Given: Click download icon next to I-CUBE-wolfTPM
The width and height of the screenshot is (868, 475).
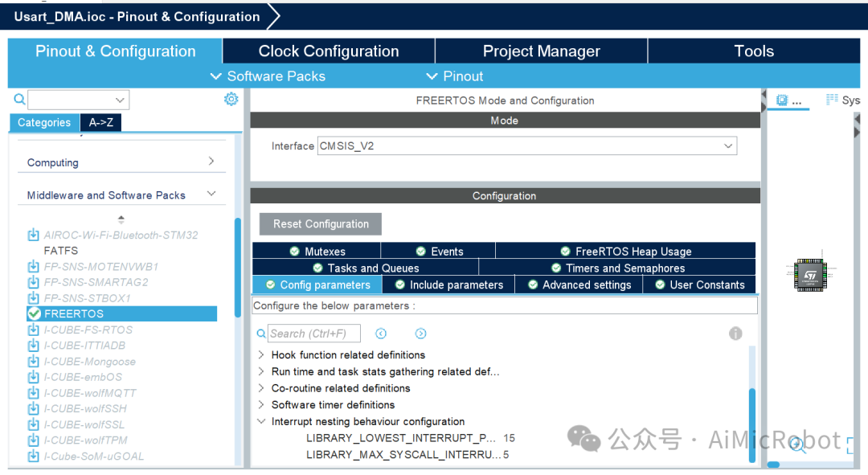Looking at the screenshot, I should 33,440.
